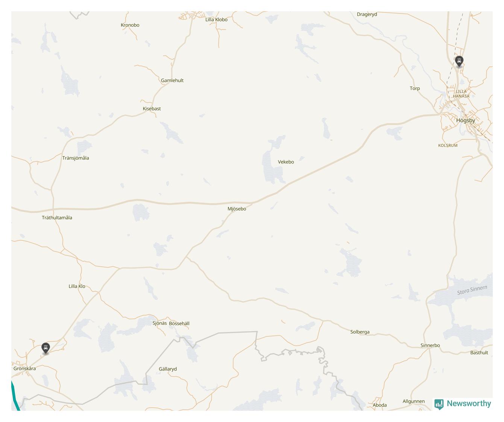Click the Gällaryd place label

click(168, 369)
